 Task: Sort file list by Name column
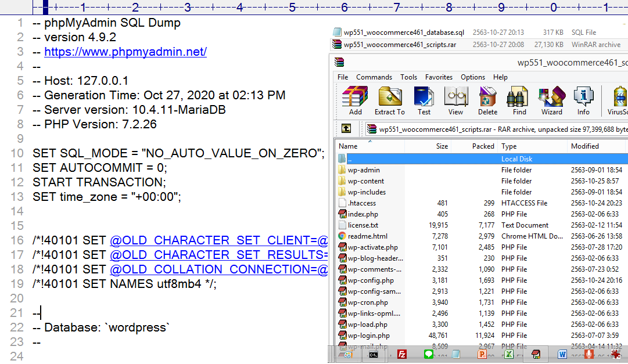pyautogui.click(x=349, y=146)
